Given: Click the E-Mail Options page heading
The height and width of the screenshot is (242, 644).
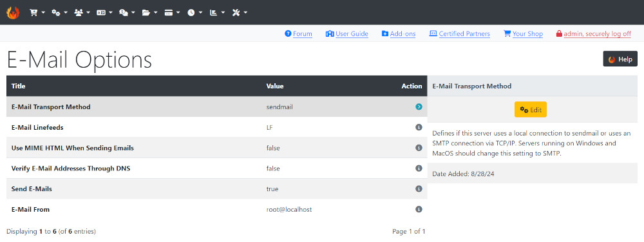Looking at the screenshot, I should 79,60.
